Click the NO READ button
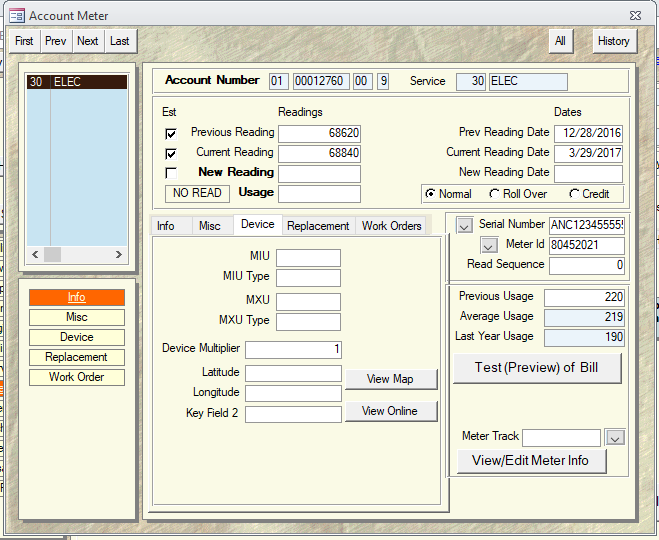Viewport: 659px width, 540px height. point(197,193)
